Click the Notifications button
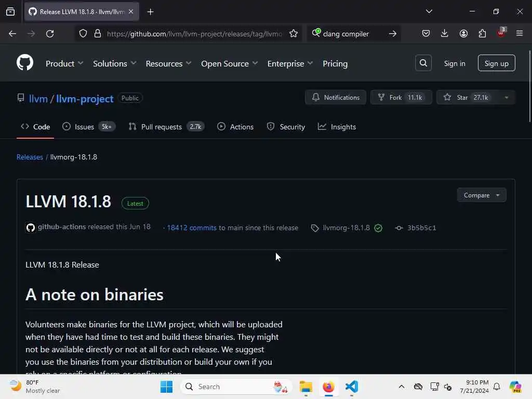 pyautogui.click(x=335, y=97)
